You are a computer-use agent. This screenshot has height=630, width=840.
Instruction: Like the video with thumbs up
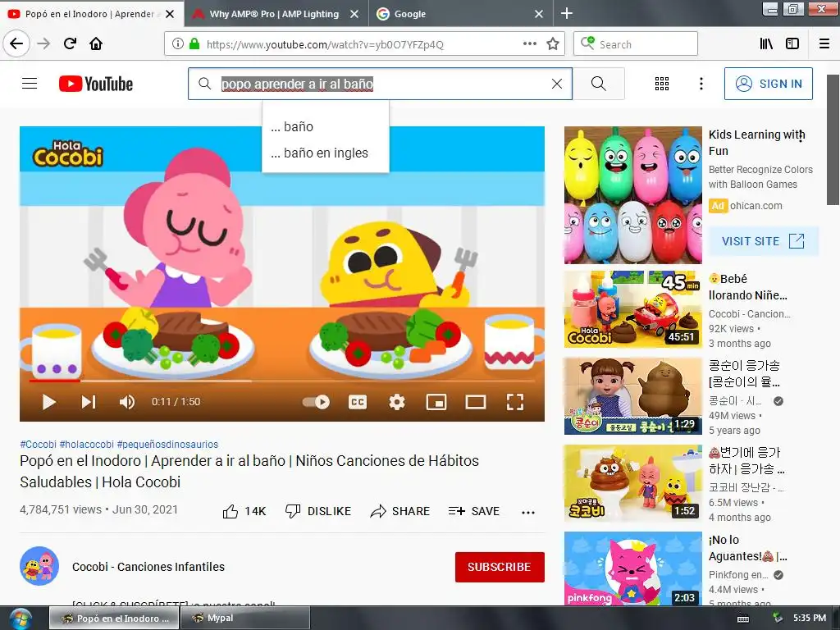(x=244, y=511)
